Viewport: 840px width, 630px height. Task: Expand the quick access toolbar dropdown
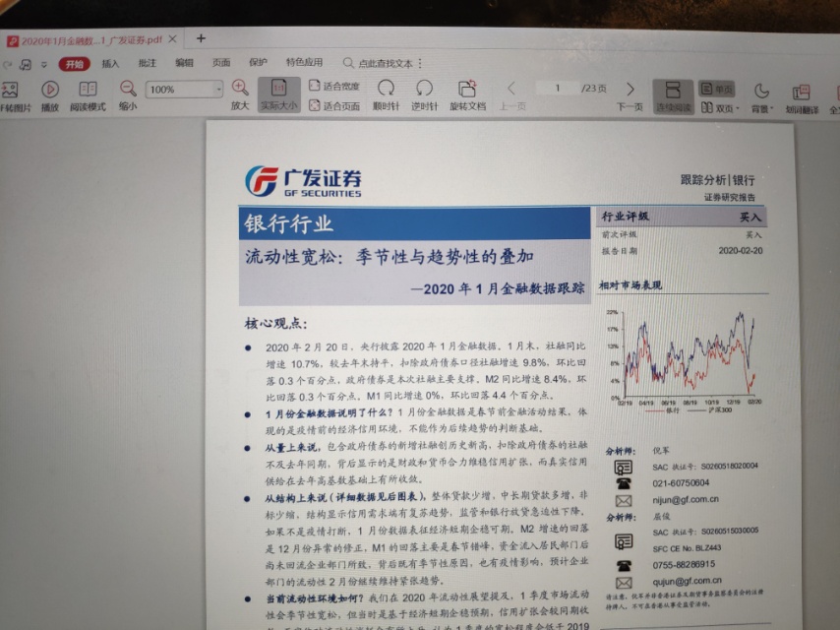(44, 64)
